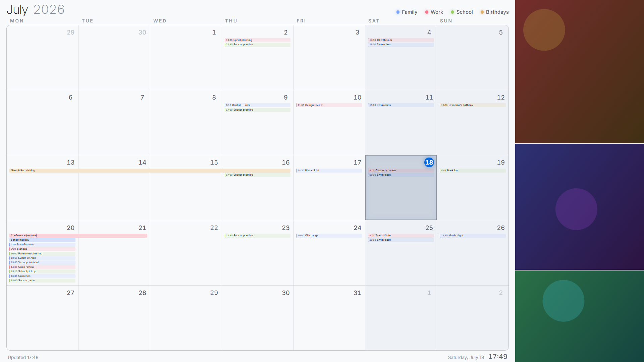Open Swim class on July 4

(x=401, y=45)
